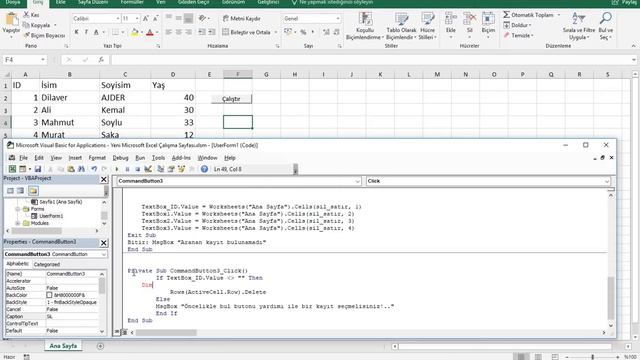The height and width of the screenshot is (360, 640).
Task: Toggle Underline formatting in ribbon
Action: 96,32
